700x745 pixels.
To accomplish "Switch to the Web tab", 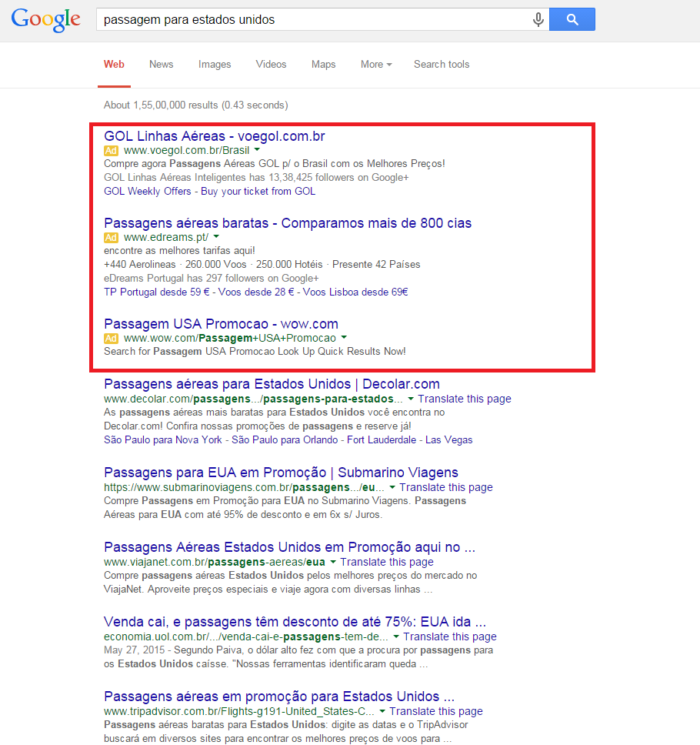I will (x=114, y=64).
